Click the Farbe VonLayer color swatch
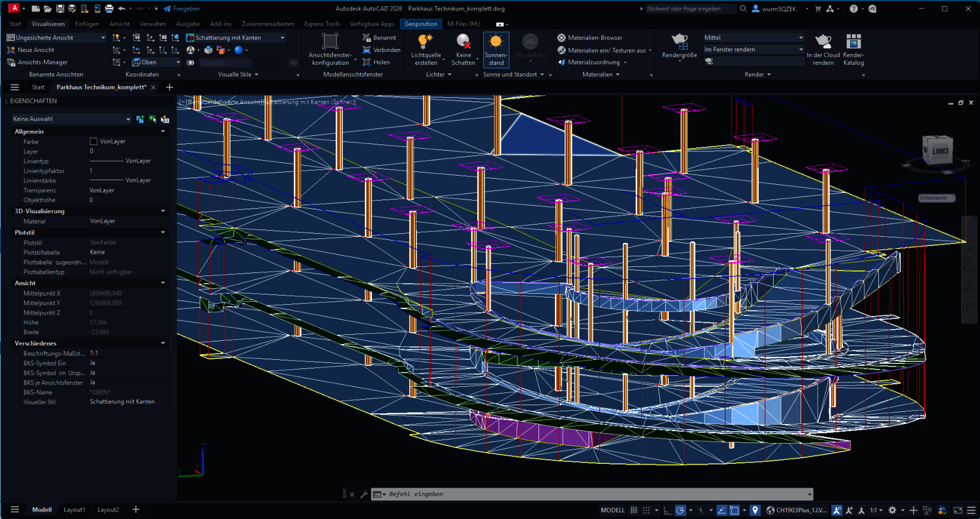The width and height of the screenshot is (980, 519). point(94,141)
